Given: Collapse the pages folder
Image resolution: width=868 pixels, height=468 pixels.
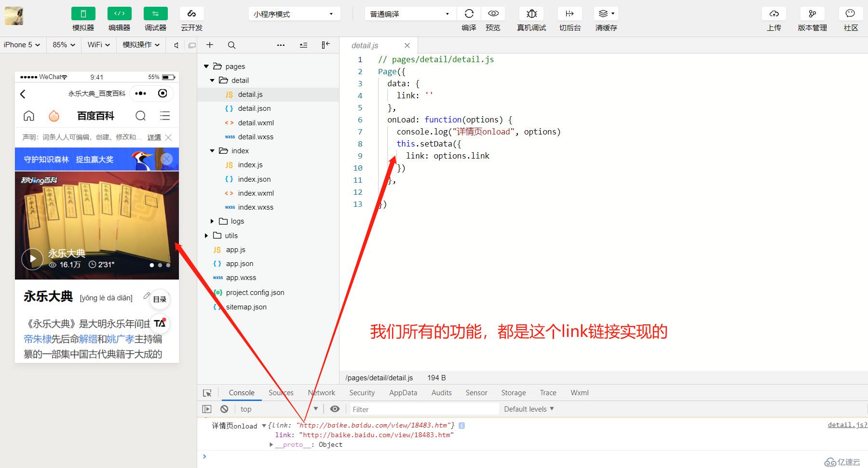Looking at the screenshot, I should tap(206, 67).
